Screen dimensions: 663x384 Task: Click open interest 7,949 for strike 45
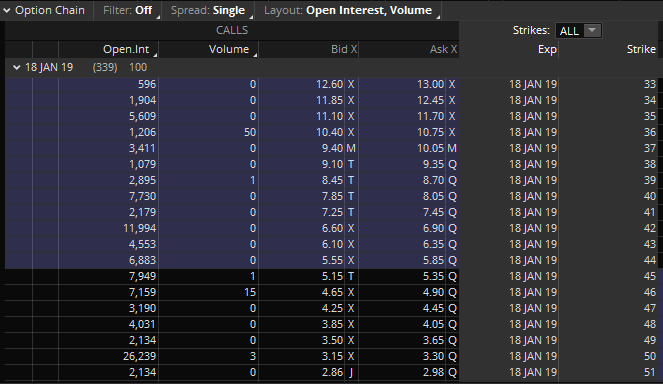pyautogui.click(x=142, y=277)
